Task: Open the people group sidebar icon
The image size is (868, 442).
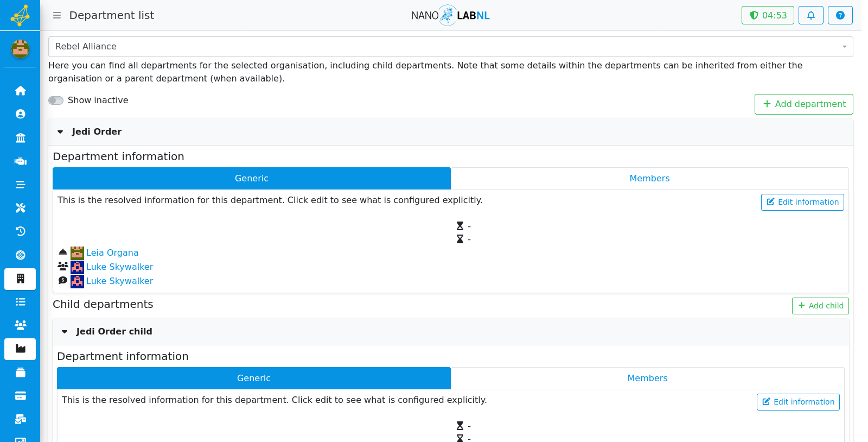Action: (20, 325)
